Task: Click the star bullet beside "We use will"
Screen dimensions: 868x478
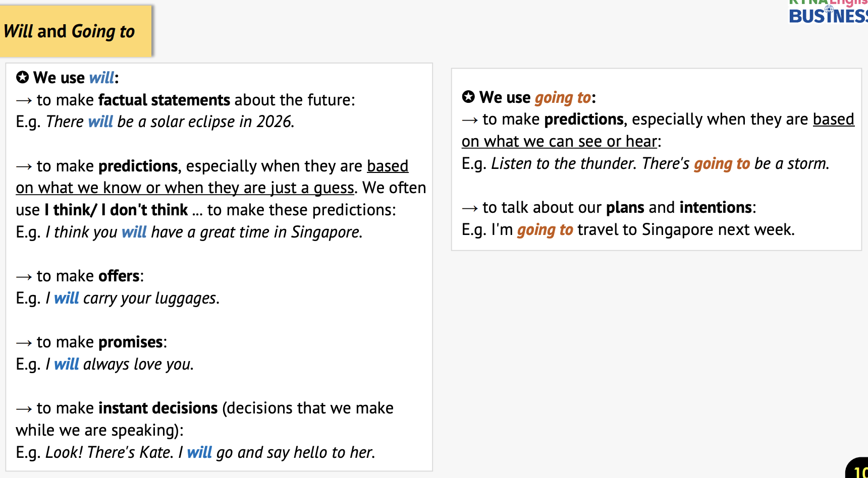Action: (x=22, y=78)
